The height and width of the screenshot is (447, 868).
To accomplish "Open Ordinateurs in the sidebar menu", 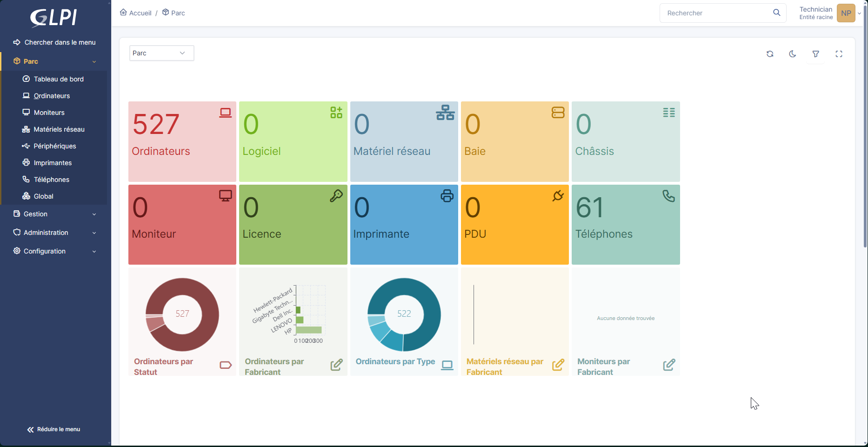I will (x=52, y=96).
